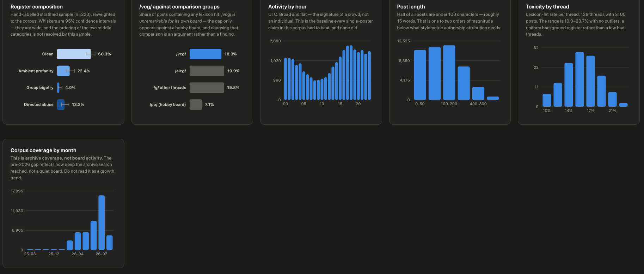Viewport: 644px width, 274px height.
Task: Click the "/aicg/" row label
Action: pos(180,71)
